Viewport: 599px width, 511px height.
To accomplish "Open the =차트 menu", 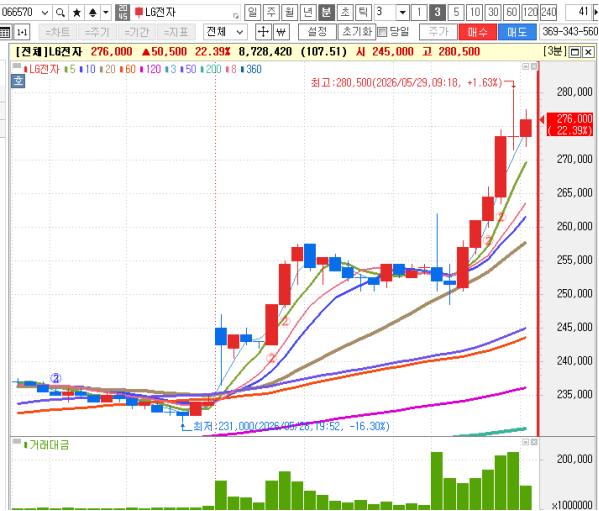I will (x=58, y=32).
